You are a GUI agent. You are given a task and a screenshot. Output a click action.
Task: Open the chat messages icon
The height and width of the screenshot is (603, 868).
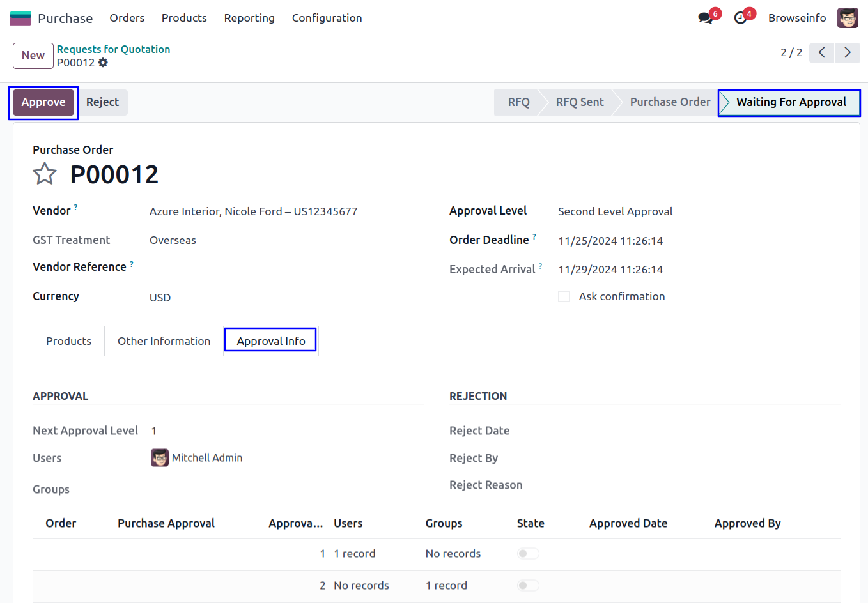(706, 19)
